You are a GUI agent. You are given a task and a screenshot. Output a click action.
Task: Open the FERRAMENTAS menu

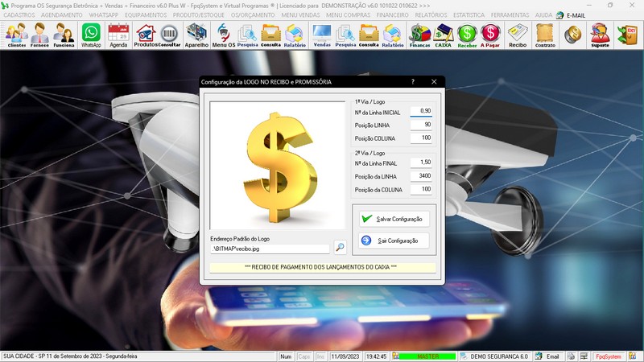pyautogui.click(x=510, y=14)
